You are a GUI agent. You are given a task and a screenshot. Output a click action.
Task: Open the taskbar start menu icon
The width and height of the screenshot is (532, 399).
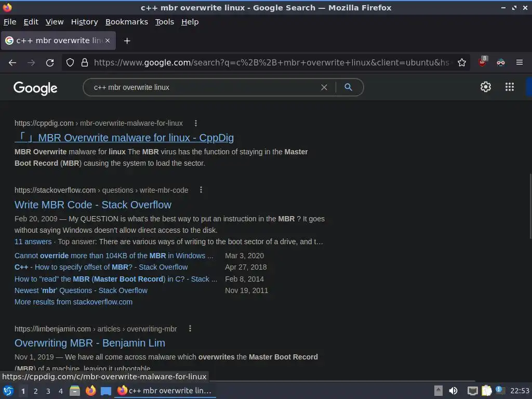(8, 391)
